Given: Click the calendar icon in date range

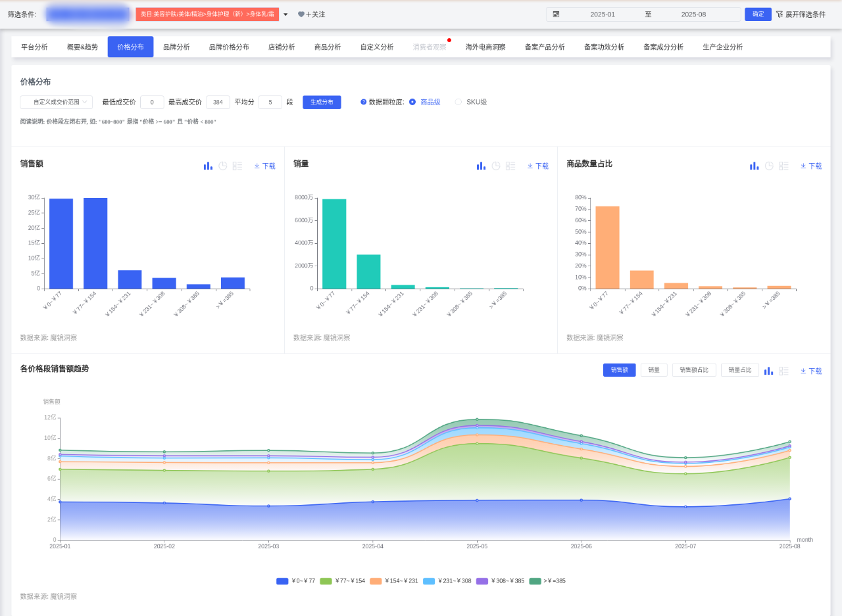Looking at the screenshot, I should pos(556,14).
